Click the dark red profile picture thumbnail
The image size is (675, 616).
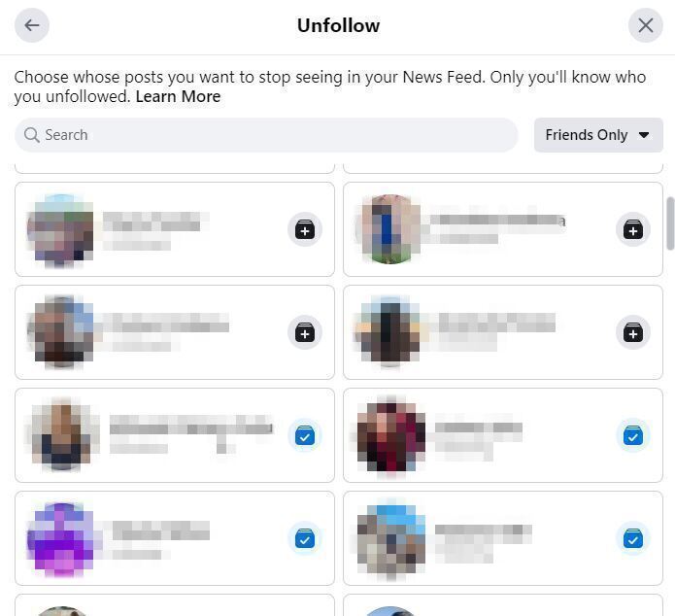(390, 435)
